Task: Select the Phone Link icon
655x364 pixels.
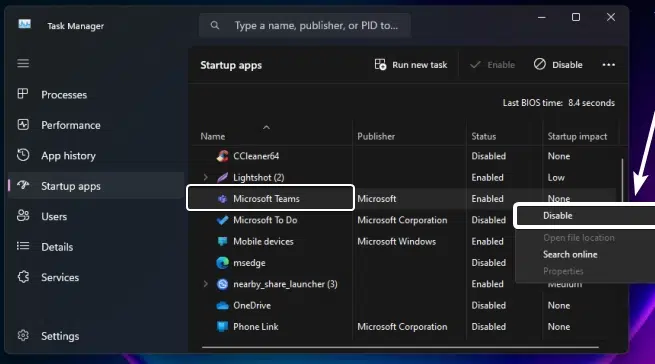Action: click(x=223, y=327)
